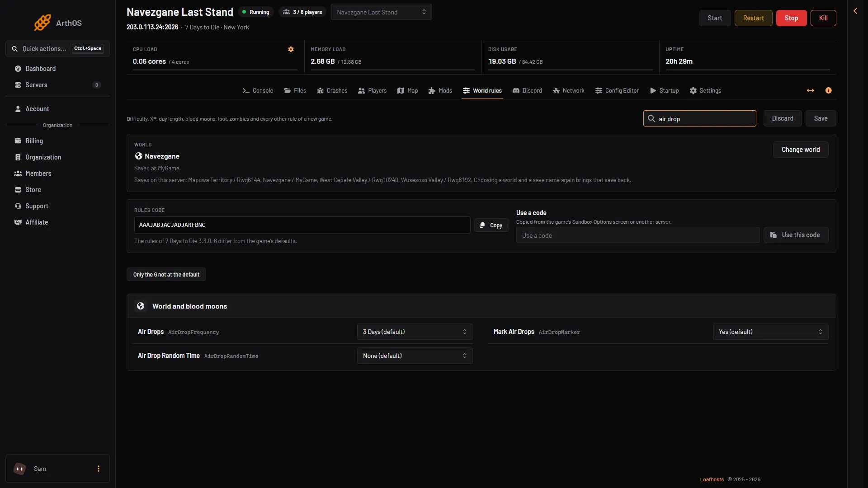
Task: Copy the rules code
Action: 491,225
